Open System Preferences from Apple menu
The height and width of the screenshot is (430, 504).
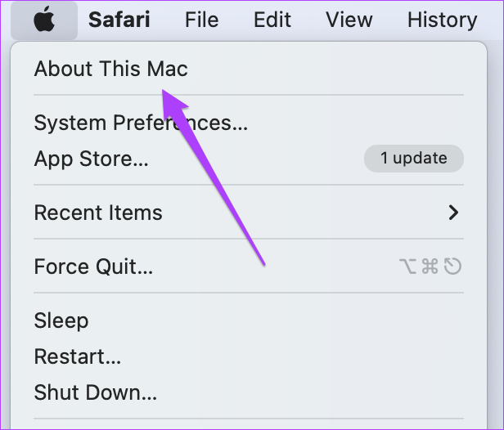141,123
